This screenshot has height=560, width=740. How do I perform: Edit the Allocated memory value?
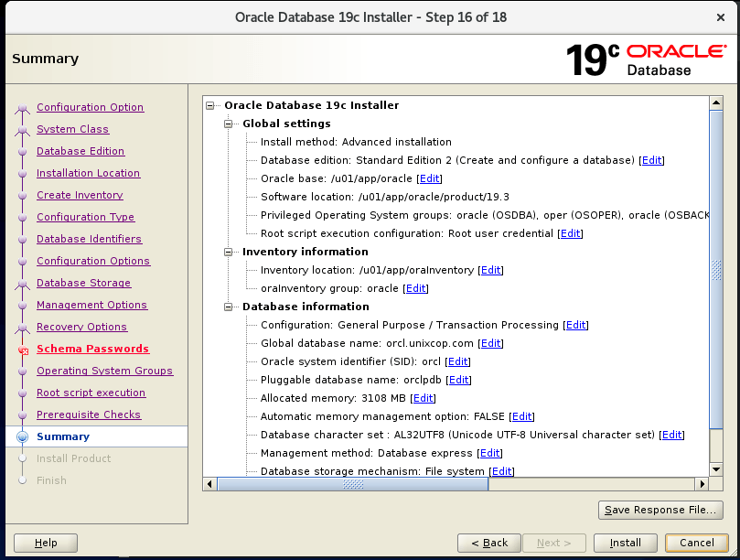click(x=423, y=399)
